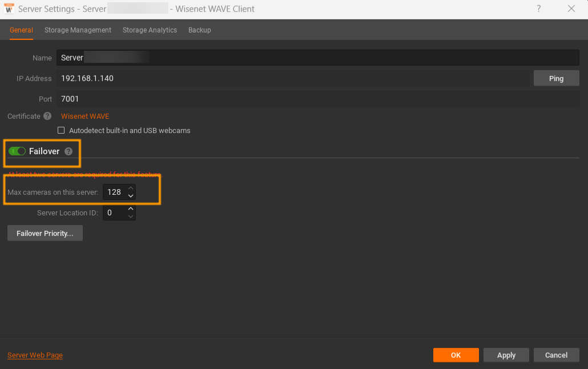Open the Storage Analytics tab
The height and width of the screenshot is (369, 588).
click(x=150, y=30)
